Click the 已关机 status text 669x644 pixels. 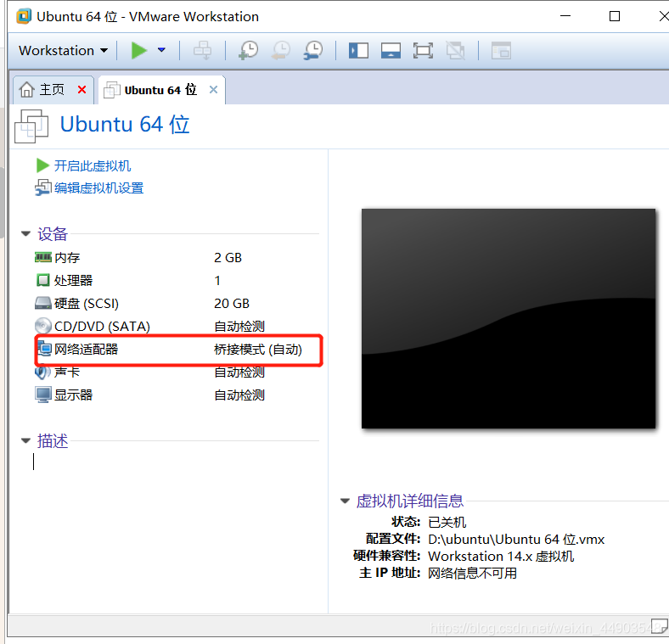tap(447, 522)
